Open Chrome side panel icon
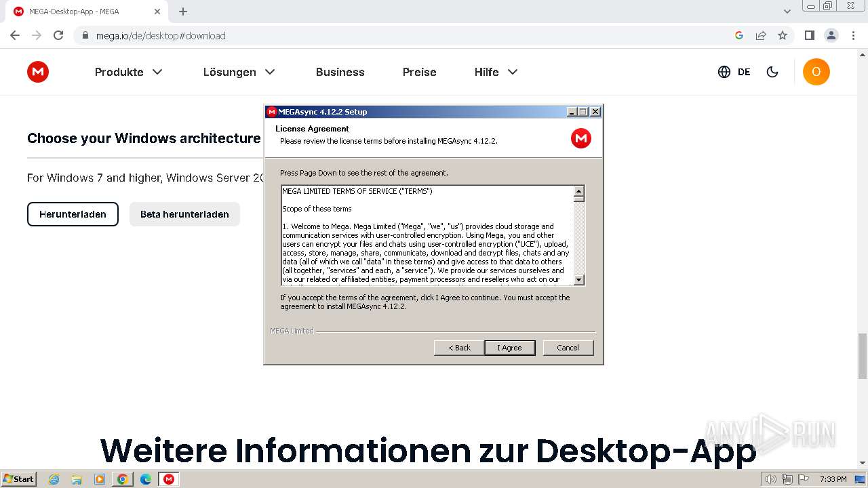The image size is (868, 488). pyautogui.click(x=809, y=35)
